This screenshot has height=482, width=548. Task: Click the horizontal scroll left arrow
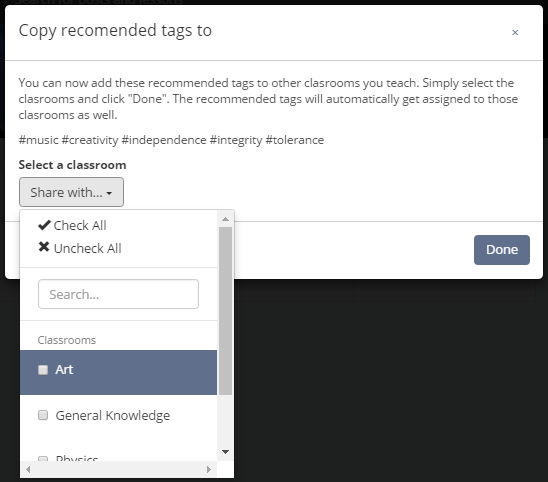point(28,469)
